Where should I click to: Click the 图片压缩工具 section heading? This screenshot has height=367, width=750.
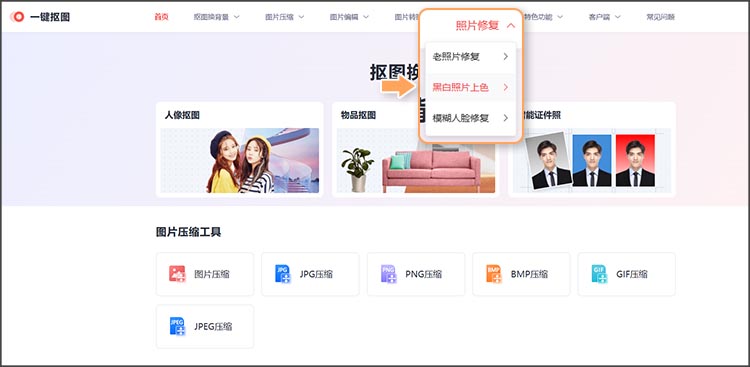click(188, 233)
